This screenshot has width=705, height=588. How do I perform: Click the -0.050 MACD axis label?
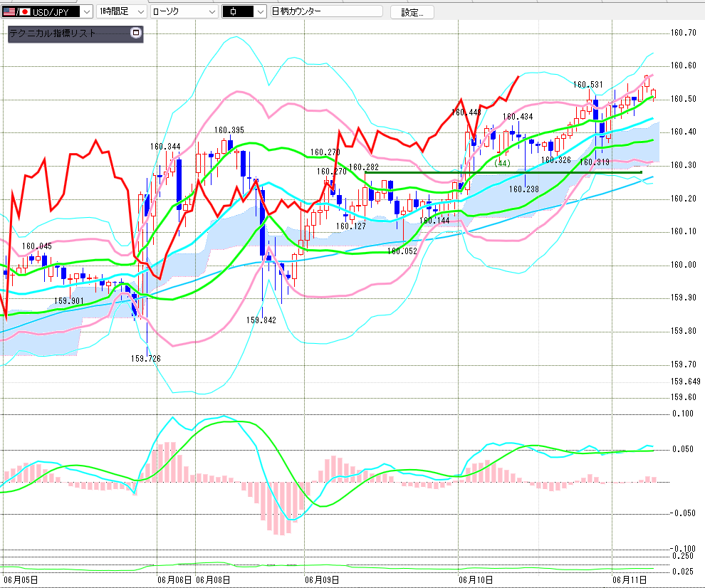(x=682, y=513)
